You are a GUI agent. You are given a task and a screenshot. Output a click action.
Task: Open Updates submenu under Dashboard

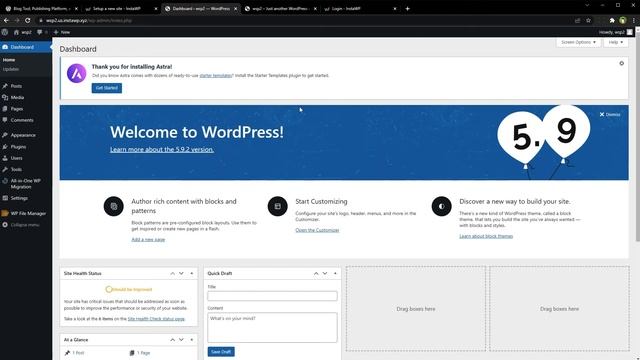coord(11,69)
